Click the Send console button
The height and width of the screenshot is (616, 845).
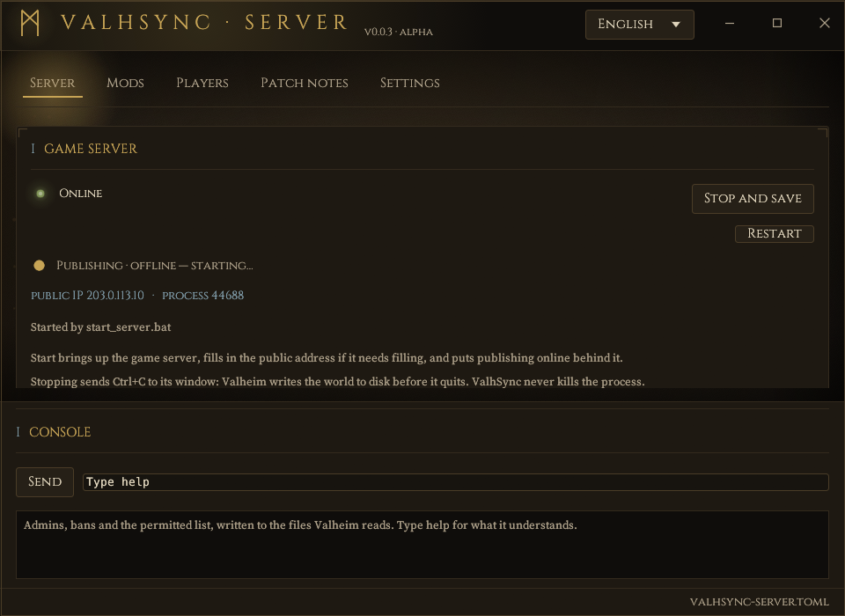[45, 482]
